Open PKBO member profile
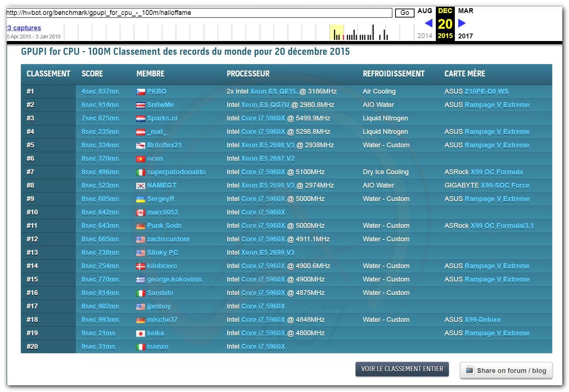Viewport: 569px width, 392px height. coord(157,91)
